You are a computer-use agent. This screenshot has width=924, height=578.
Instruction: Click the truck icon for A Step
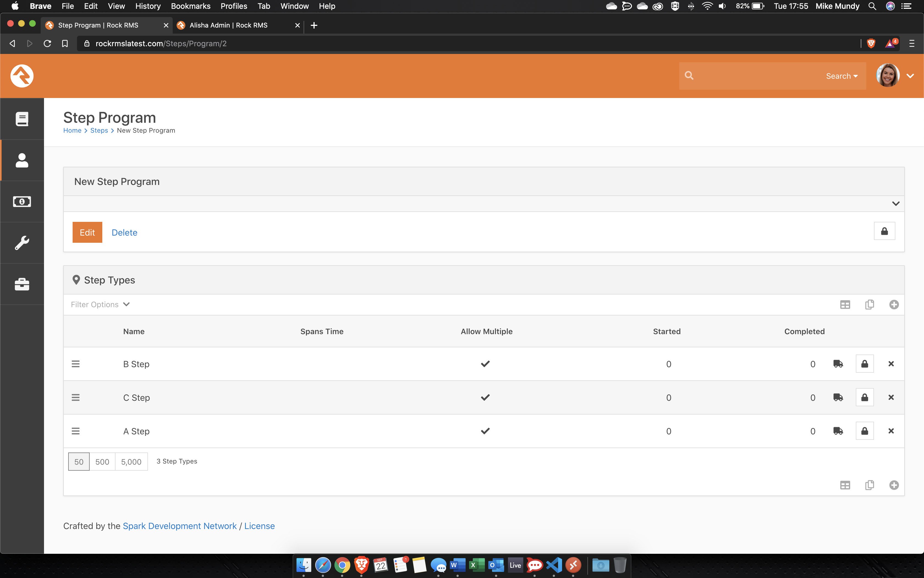click(838, 431)
